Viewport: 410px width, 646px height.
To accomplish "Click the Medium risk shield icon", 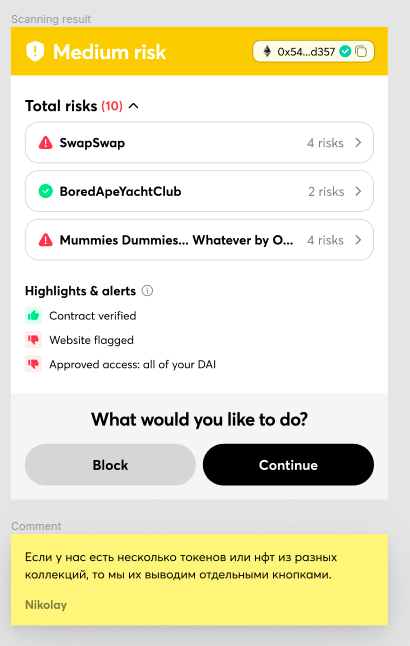I will pos(35,51).
